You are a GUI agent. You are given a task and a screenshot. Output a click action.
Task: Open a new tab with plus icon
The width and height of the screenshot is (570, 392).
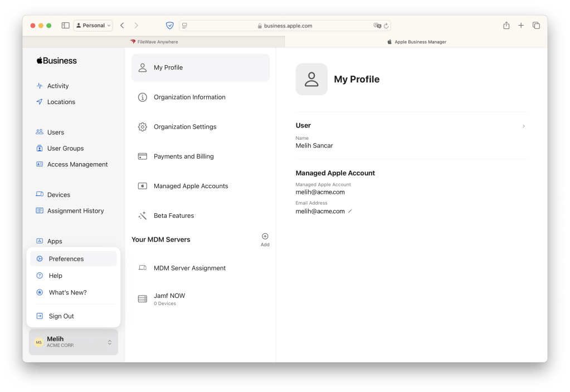[x=521, y=26]
